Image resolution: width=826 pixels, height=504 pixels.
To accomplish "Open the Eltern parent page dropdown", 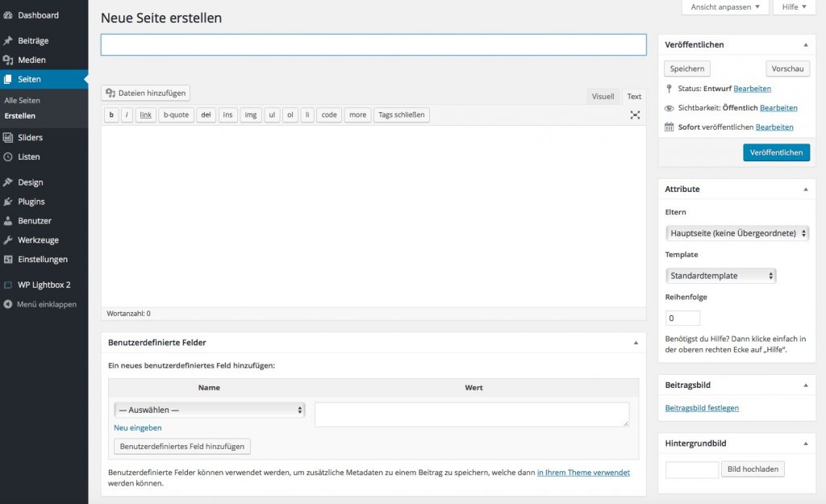I will point(737,233).
